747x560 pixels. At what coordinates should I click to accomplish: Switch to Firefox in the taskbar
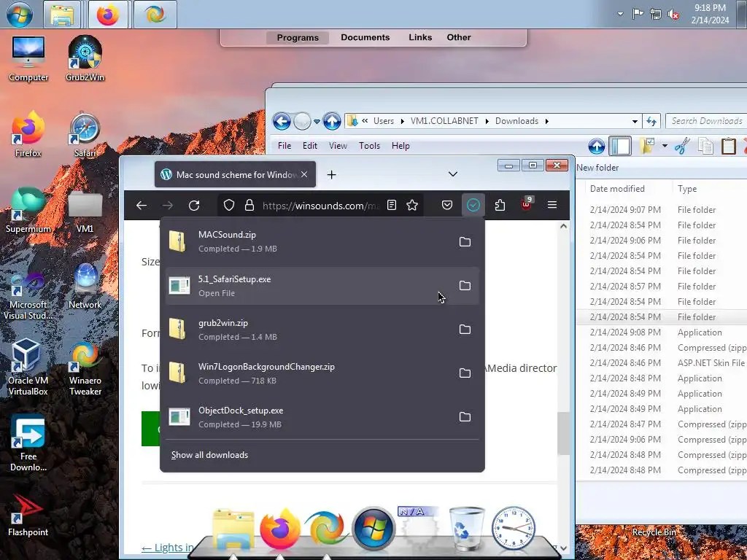point(108,15)
